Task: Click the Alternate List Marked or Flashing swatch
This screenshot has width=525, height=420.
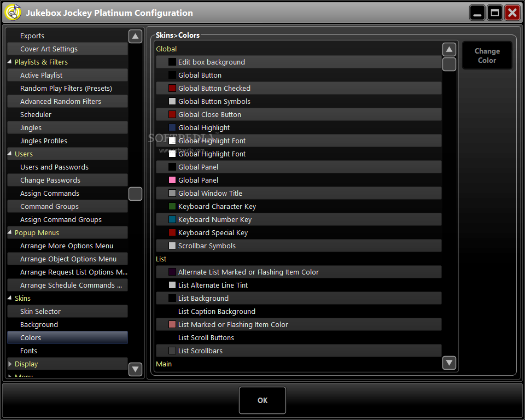Action: coord(172,272)
